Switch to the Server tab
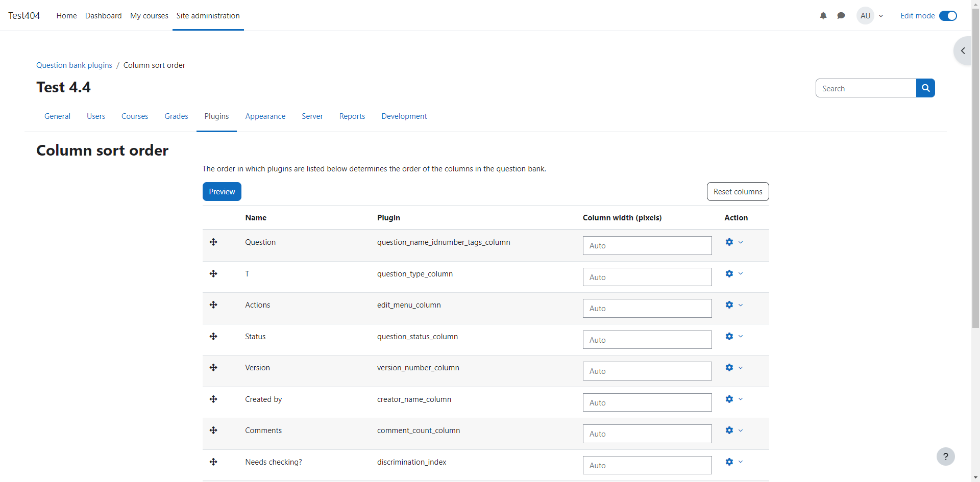 312,116
